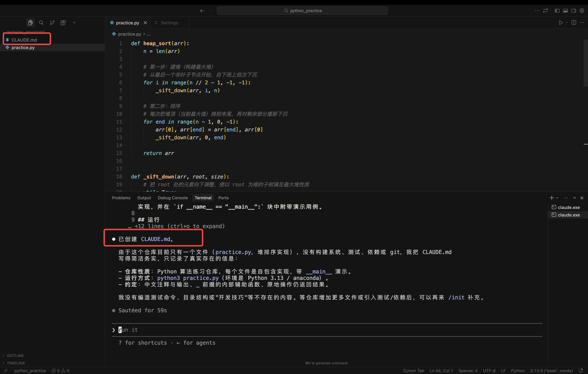The height and width of the screenshot is (374, 588).
Task: Click Ln 44, Col 1 position indicator
Action: tap(441, 371)
